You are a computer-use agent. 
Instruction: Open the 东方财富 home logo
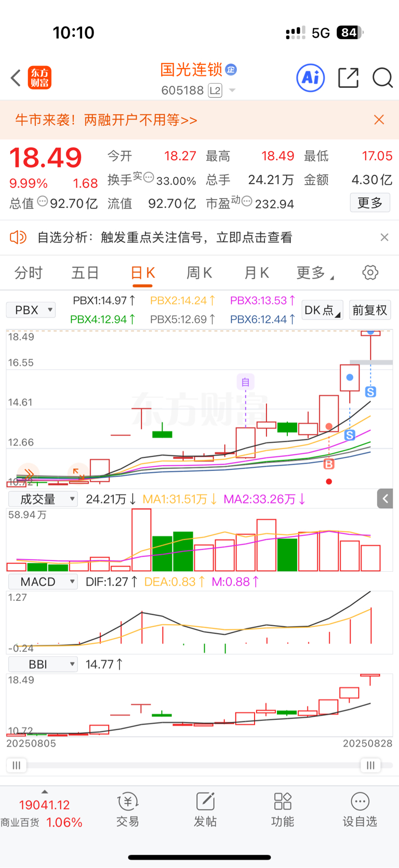tap(39, 78)
